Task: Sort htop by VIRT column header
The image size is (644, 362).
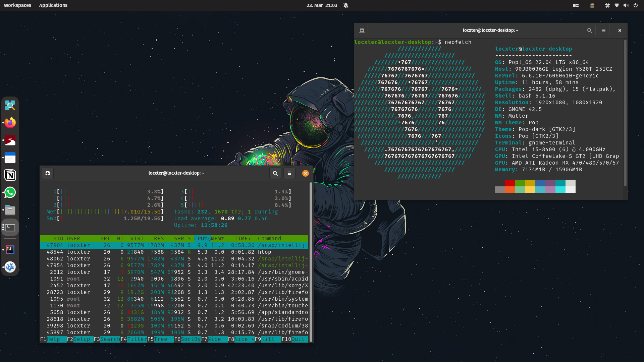Action: click(137, 239)
